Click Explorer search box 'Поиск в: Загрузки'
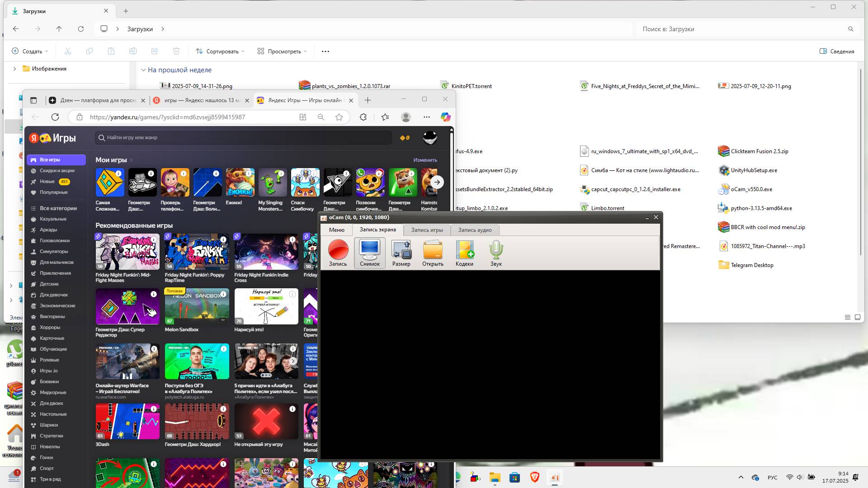Screen dimensions: 868x488 point(747,29)
